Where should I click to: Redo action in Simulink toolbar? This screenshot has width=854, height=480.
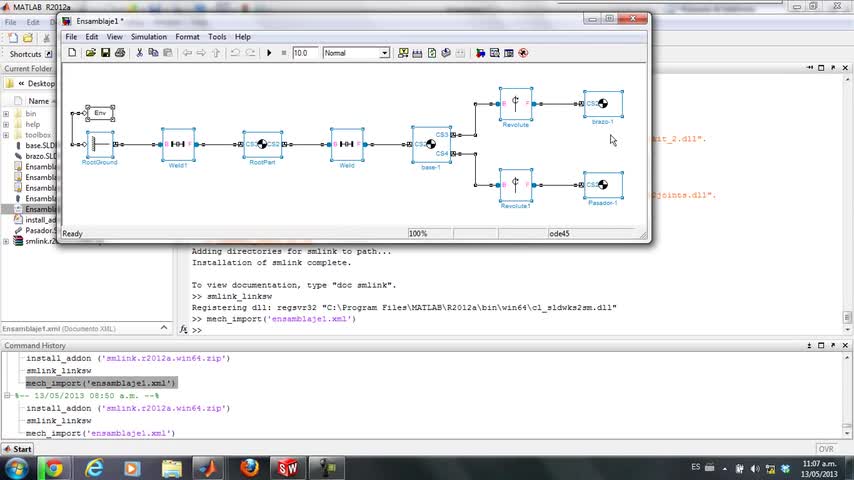[x=250, y=53]
